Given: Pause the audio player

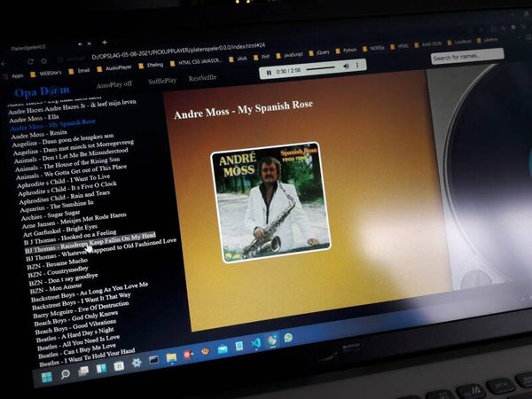Looking at the screenshot, I should [x=269, y=73].
